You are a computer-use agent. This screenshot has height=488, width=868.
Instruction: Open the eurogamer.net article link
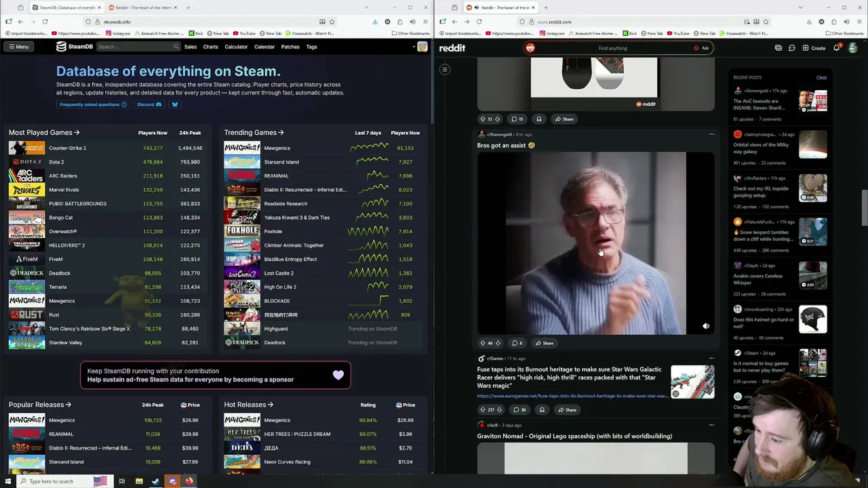coord(572,396)
